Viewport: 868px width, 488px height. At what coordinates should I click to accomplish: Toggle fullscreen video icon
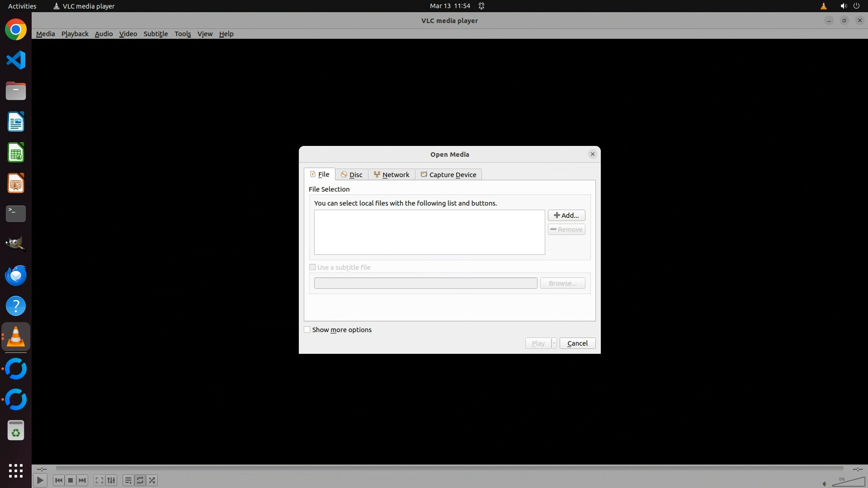click(99, 480)
